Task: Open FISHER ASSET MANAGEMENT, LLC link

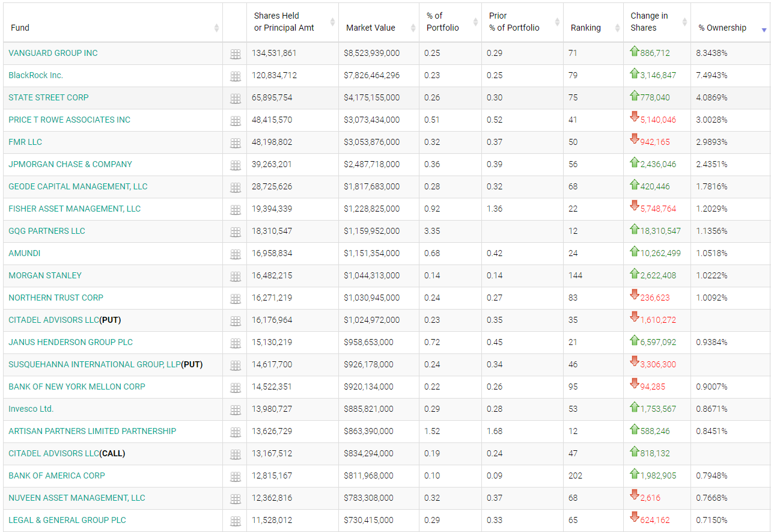Action: [x=75, y=209]
